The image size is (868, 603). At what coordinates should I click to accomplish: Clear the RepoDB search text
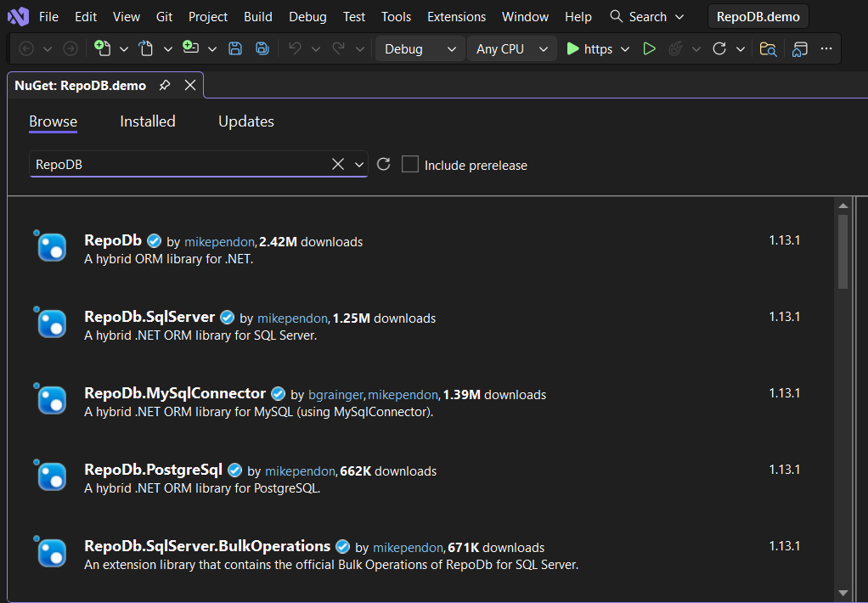coord(337,164)
